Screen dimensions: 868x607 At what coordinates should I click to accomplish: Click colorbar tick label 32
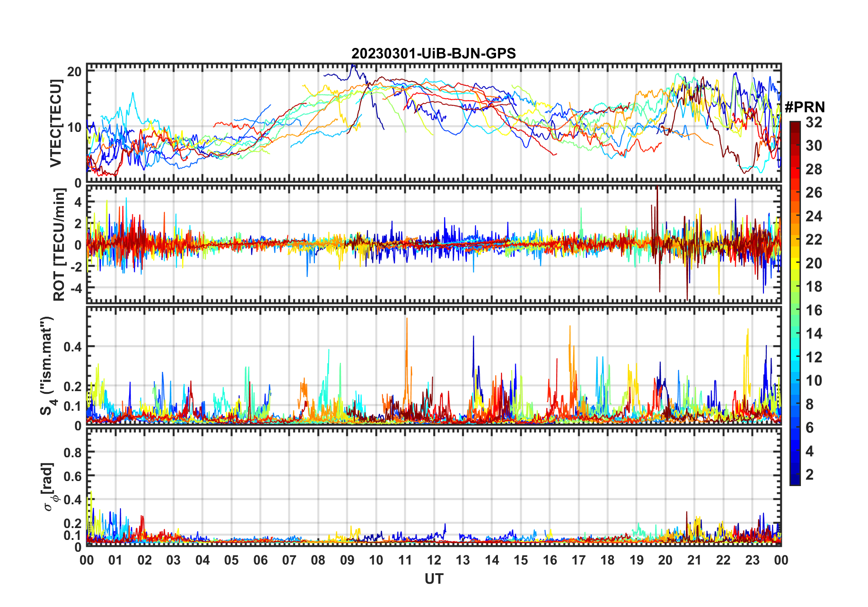click(x=814, y=122)
